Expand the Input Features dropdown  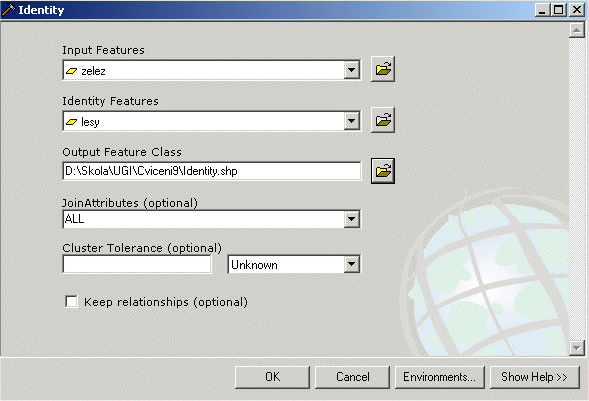click(x=352, y=70)
